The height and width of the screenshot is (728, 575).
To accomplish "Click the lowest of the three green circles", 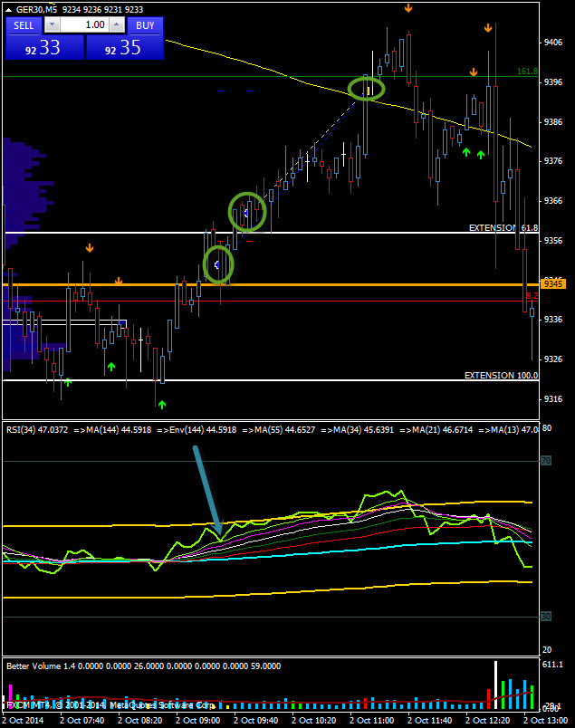I will [218, 264].
